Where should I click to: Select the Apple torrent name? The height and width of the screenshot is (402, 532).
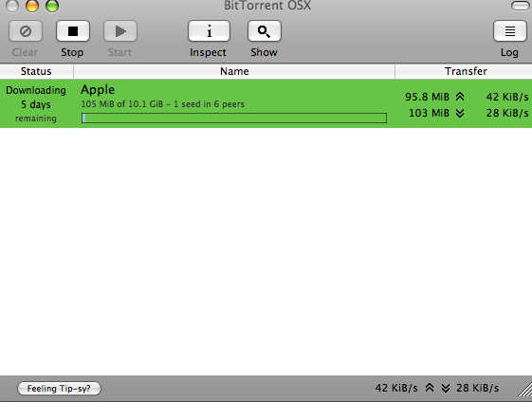click(98, 90)
